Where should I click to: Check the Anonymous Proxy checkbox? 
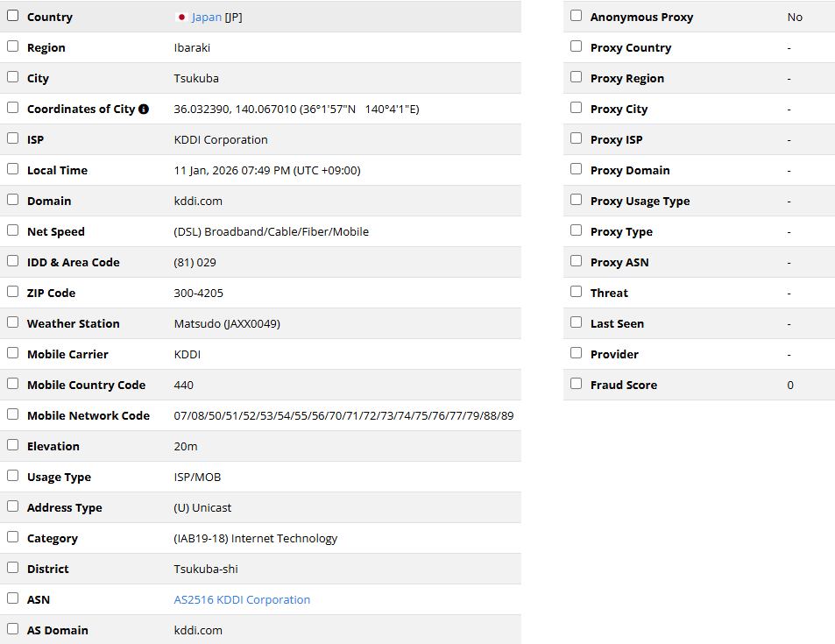[x=576, y=16]
